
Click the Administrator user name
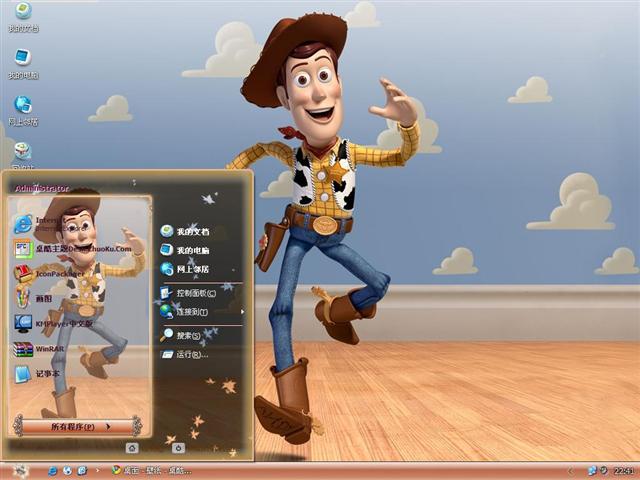[42, 188]
